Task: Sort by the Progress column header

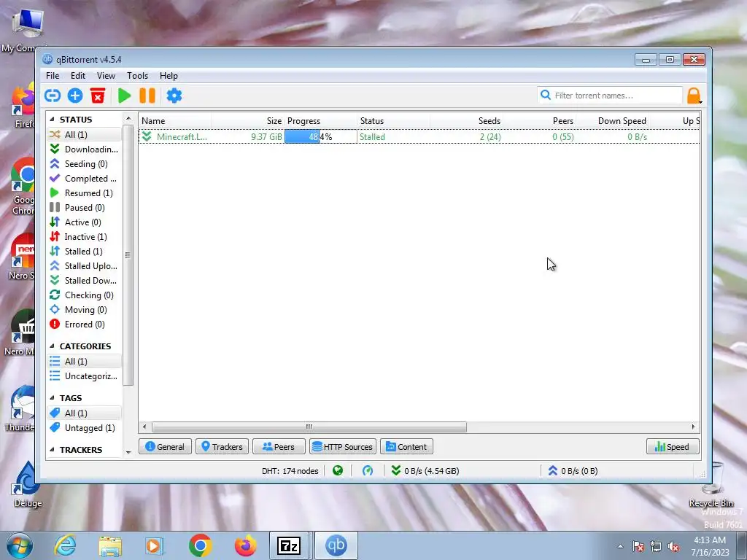Action: point(321,121)
